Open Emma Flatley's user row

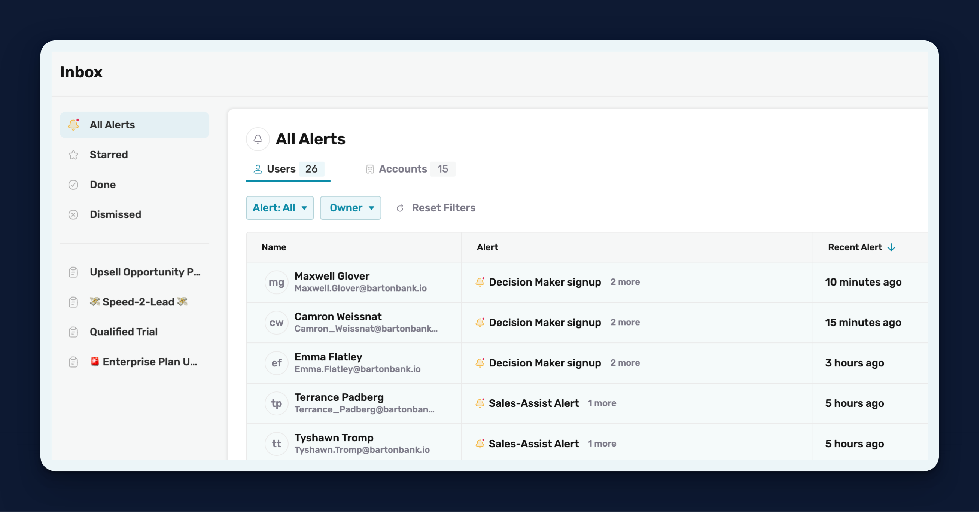pos(328,357)
